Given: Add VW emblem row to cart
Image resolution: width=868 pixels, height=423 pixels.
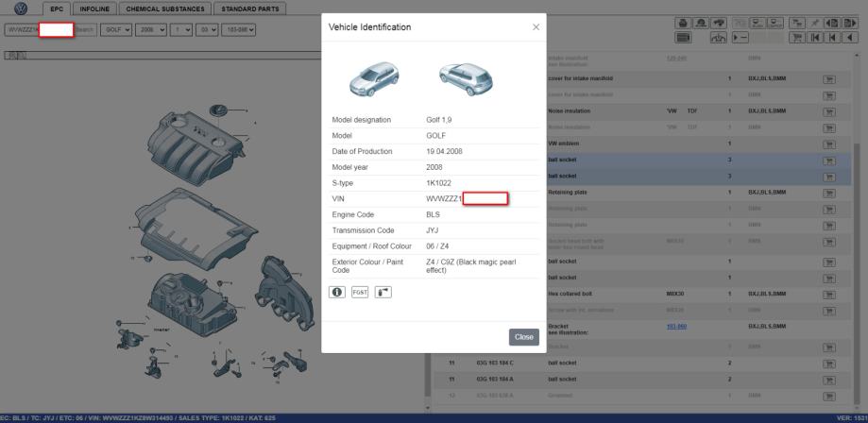Looking at the screenshot, I should pos(829,144).
